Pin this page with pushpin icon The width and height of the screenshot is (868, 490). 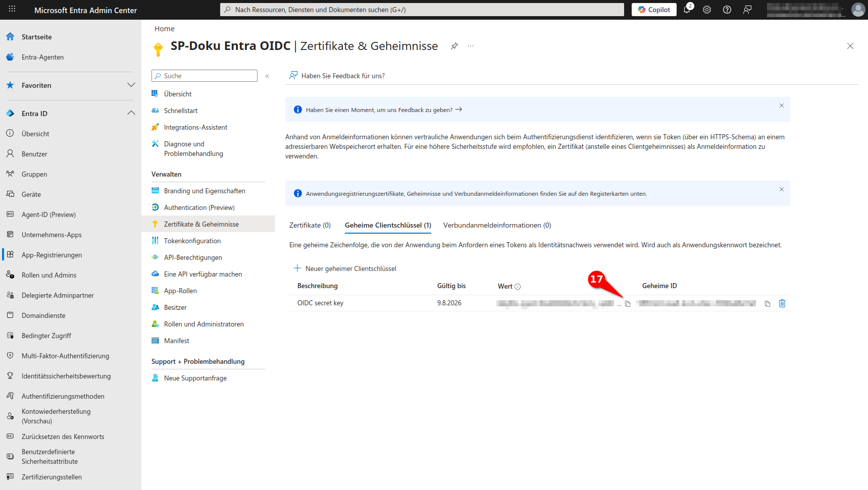pyautogui.click(x=454, y=46)
